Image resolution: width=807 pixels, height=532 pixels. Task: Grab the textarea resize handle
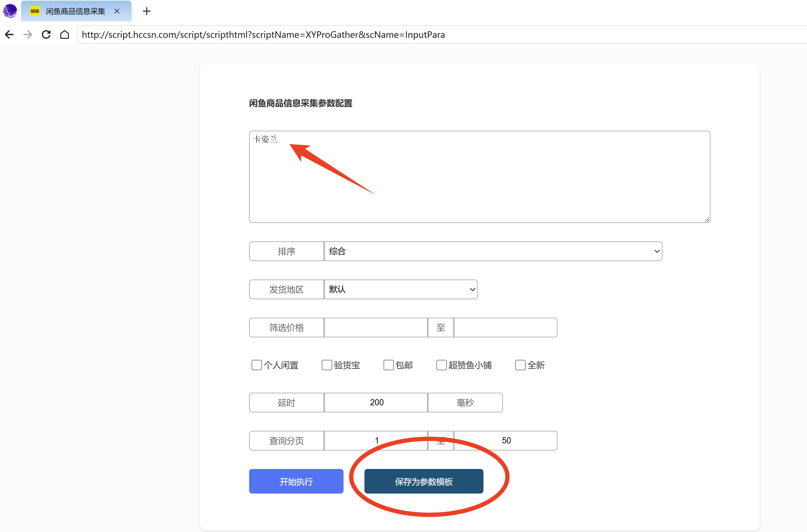click(x=707, y=220)
